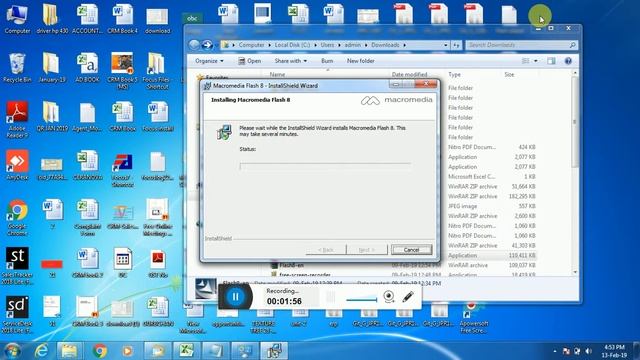Click the installation status progress bar
Screen dimensions: 640x360
tap(325, 166)
